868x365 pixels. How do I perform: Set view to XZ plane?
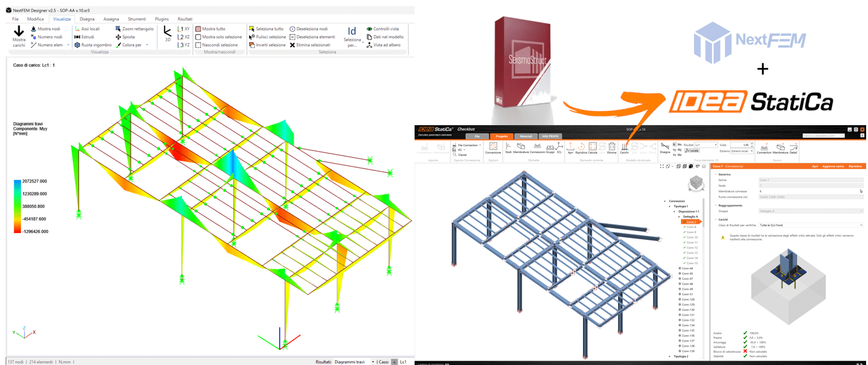tap(184, 36)
